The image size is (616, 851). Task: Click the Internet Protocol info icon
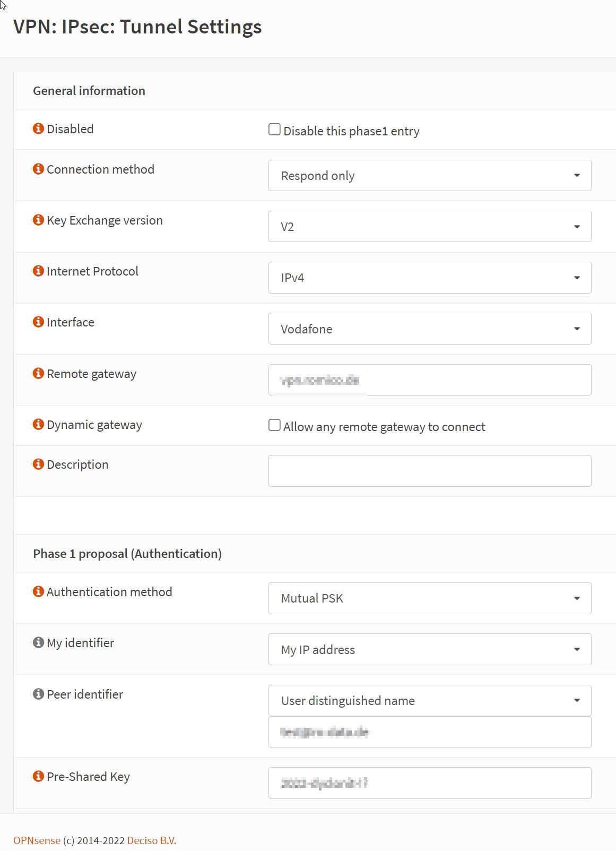(38, 271)
